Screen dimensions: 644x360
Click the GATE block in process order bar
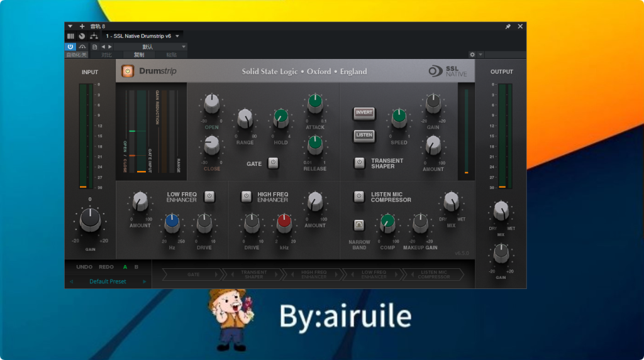point(192,275)
